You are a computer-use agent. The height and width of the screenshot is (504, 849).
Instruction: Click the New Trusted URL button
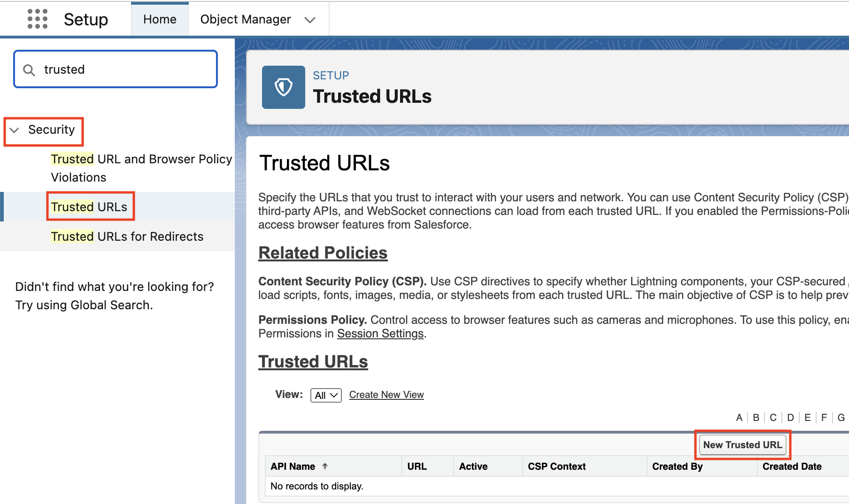[742, 445]
